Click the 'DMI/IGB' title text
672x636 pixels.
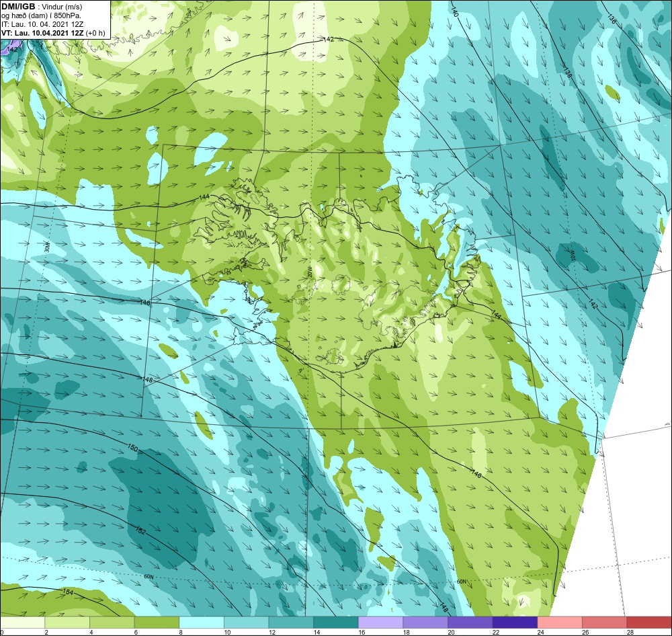(18, 6)
